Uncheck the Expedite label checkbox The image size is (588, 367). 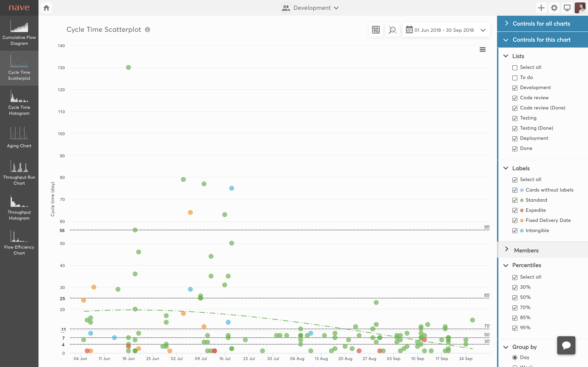(x=515, y=210)
